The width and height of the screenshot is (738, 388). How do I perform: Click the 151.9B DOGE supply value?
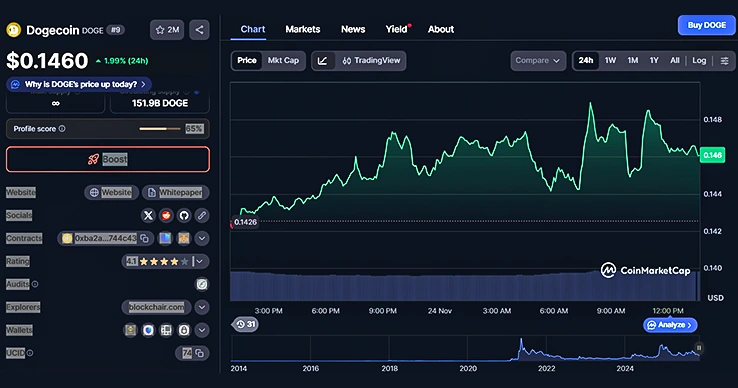click(x=160, y=103)
